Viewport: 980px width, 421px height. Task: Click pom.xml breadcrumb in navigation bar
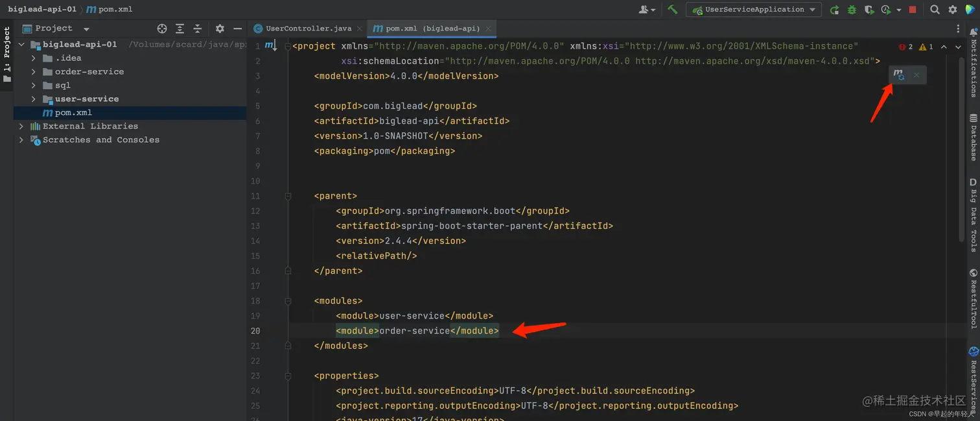point(110,10)
